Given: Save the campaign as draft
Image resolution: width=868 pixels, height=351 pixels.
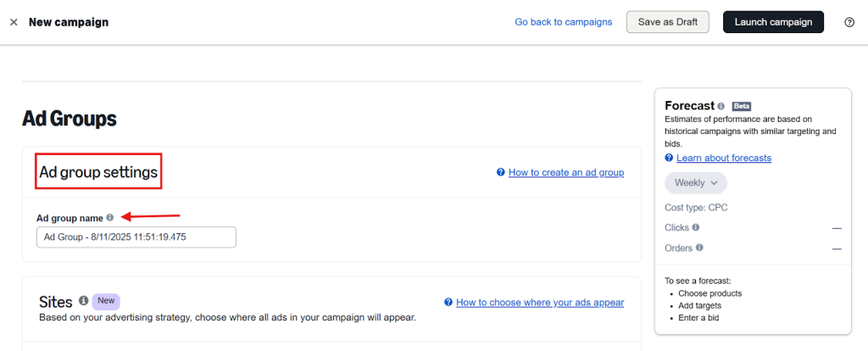Looking at the screenshot, I should [668, 22].
